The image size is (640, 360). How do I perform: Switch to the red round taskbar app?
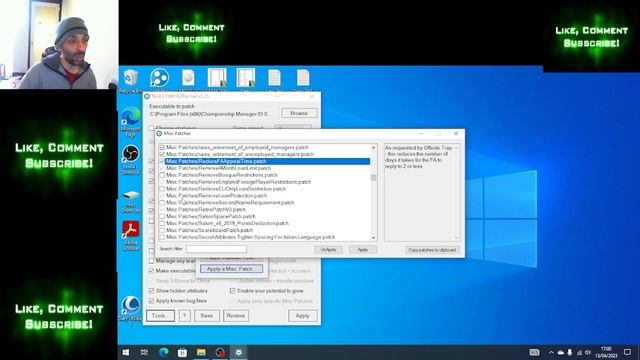[x=220, y=352]
